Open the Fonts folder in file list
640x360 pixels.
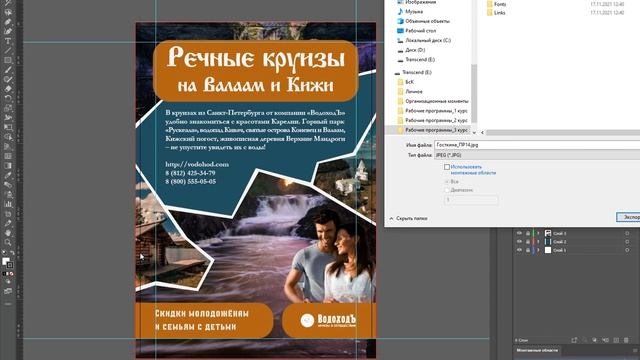(496, 4)
